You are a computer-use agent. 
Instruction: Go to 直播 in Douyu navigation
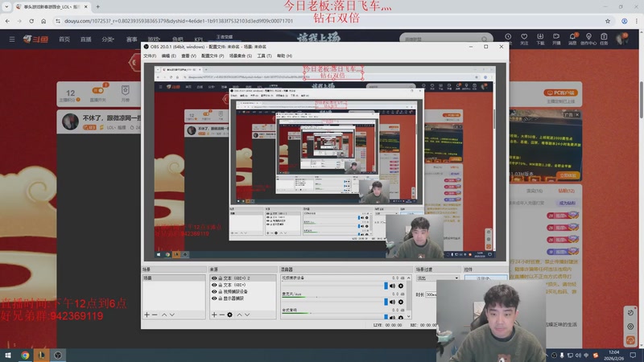click(86, 39)
